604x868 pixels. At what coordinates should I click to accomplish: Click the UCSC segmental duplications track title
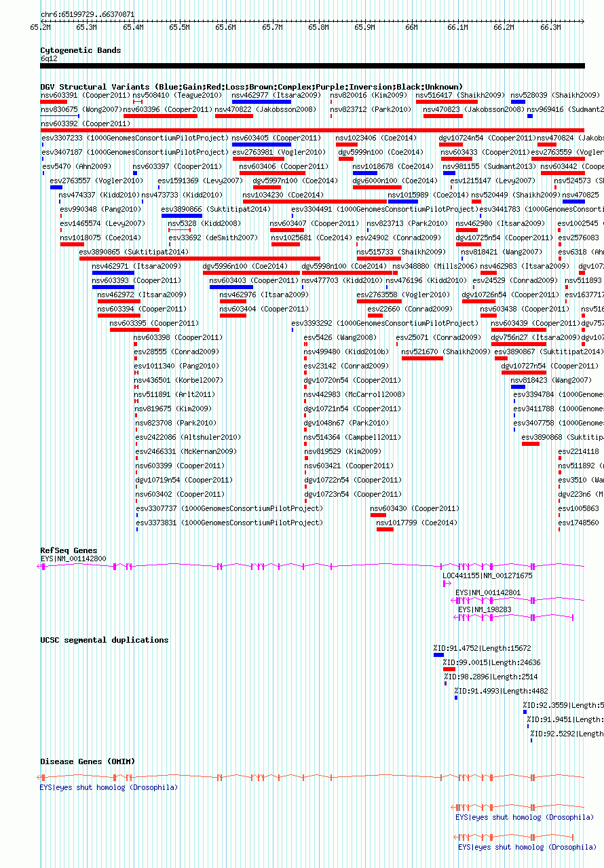(105, 640)
